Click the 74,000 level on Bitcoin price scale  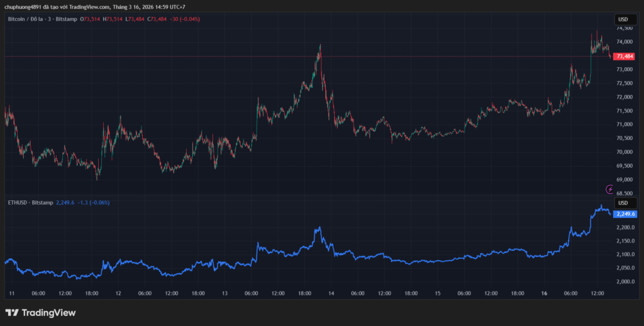click(625, 42)
